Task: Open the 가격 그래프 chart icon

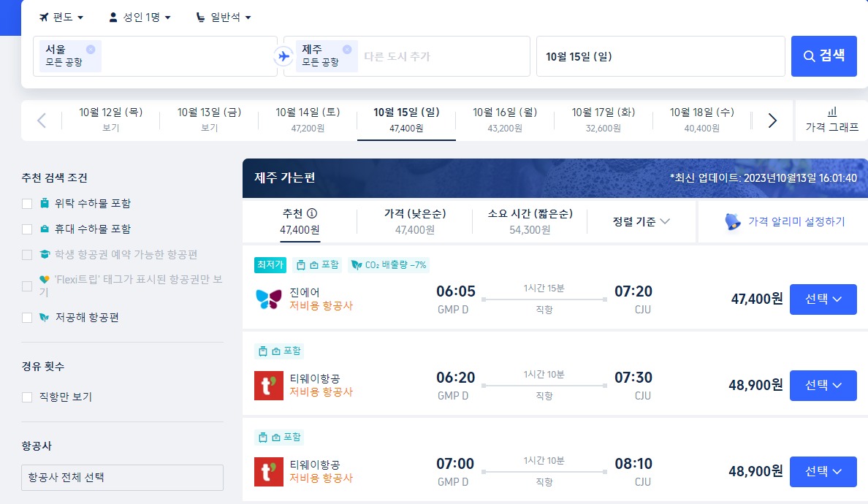Action: pyautogui.click(x=832, y=112)
